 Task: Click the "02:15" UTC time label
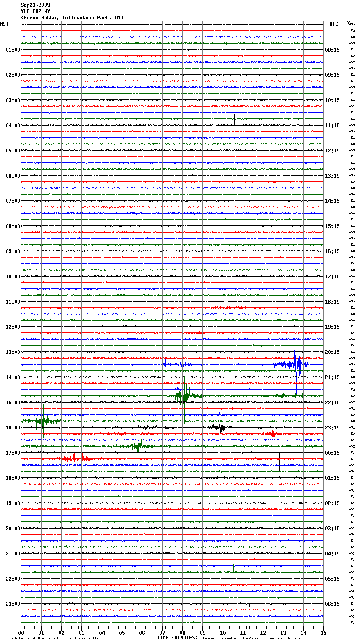[332, 503]
